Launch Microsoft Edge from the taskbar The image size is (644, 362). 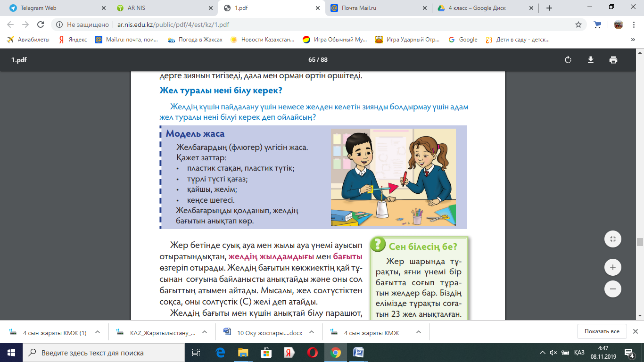point(220,353)
